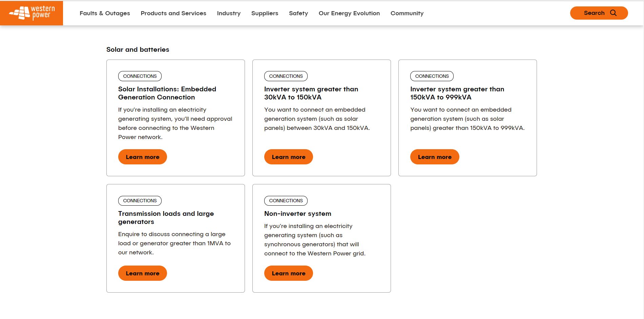Viewport: 644px width, 319px height.
Task: Learn more about Solar Installations Embedded Generation
Action: pyautogui.click(x=142, y=157)
